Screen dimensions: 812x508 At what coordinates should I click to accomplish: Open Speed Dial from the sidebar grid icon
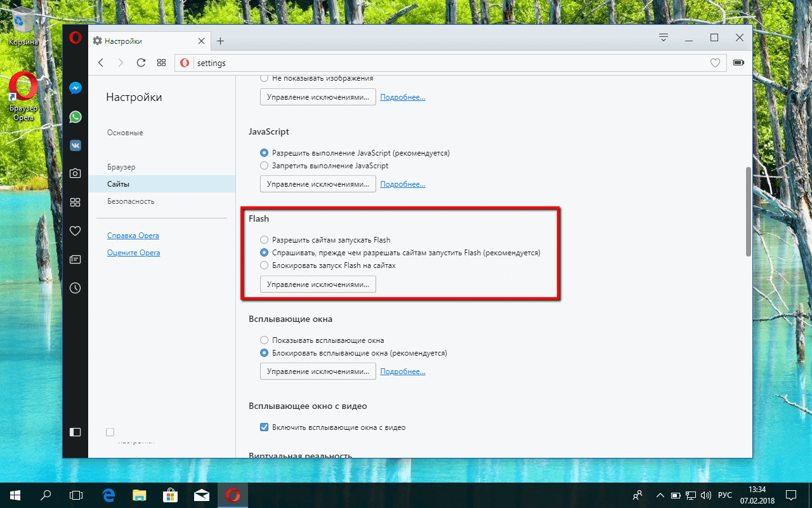point(75,202)
